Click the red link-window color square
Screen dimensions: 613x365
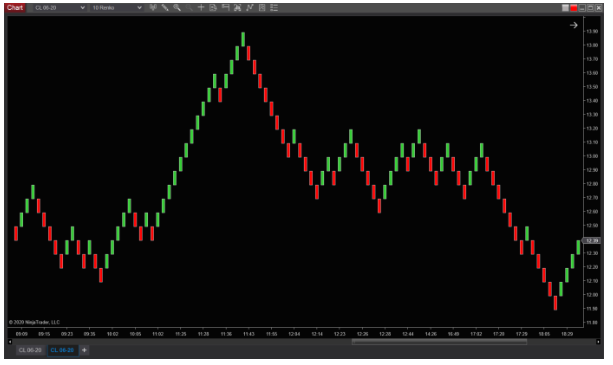point(574,8)
